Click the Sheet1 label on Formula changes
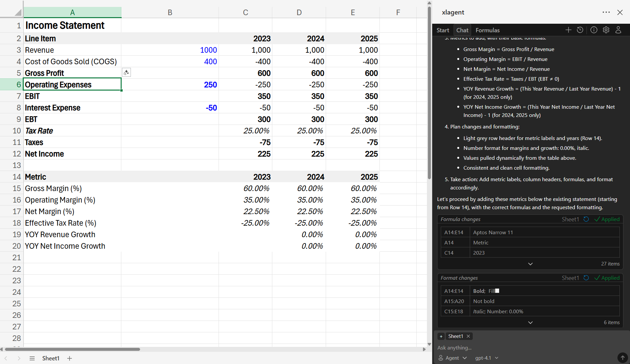The height and width of the screenshot is (364, 630). 570,219
